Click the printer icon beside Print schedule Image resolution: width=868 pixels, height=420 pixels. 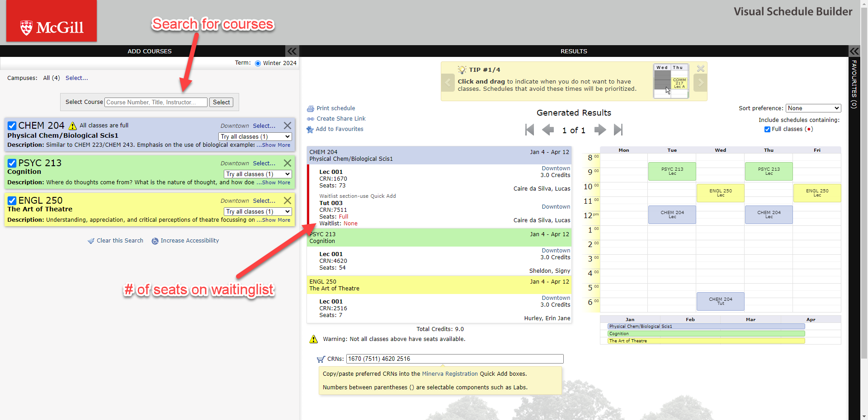coord(311,109)
